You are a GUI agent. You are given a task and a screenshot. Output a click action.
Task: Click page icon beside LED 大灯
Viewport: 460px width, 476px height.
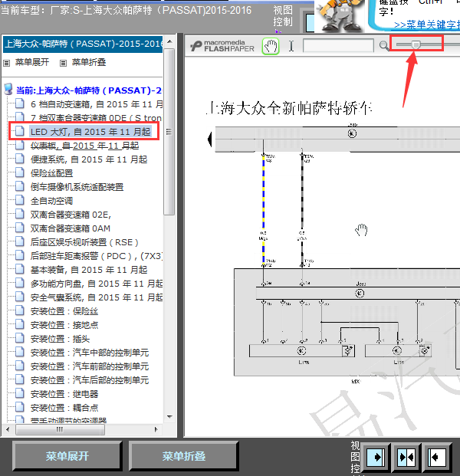tap(20, 131)
